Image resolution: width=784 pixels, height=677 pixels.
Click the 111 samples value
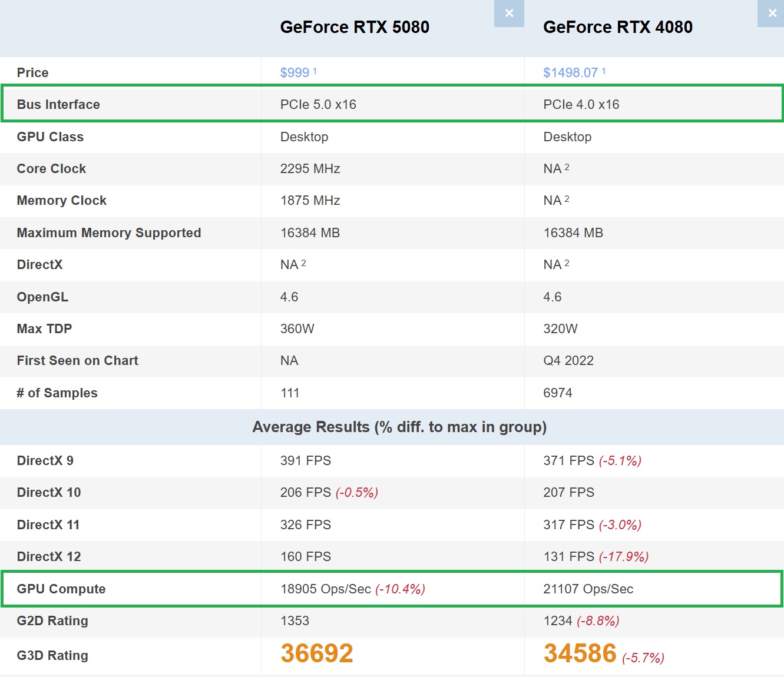(290, 393)
